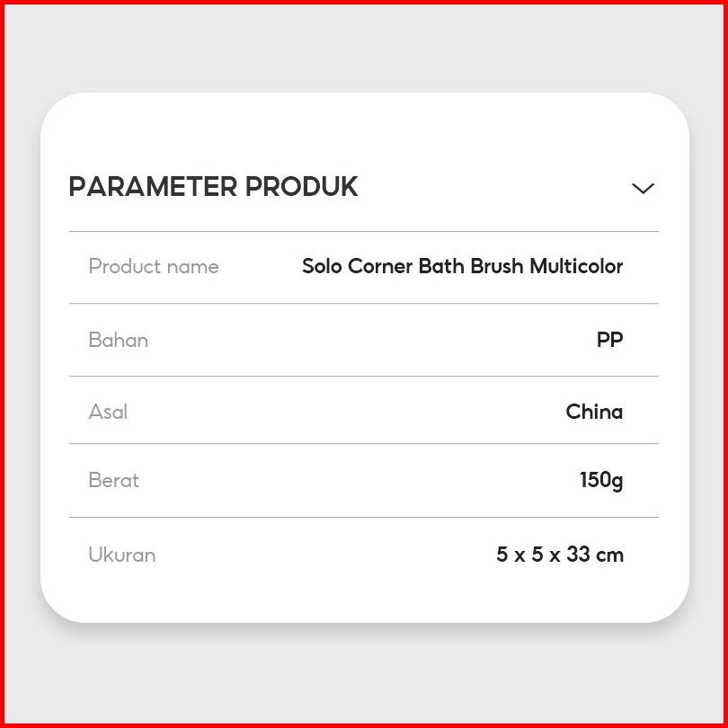Select the Asal label
The width and height of the screenshot is (728, 728).
tap(108, 412)
